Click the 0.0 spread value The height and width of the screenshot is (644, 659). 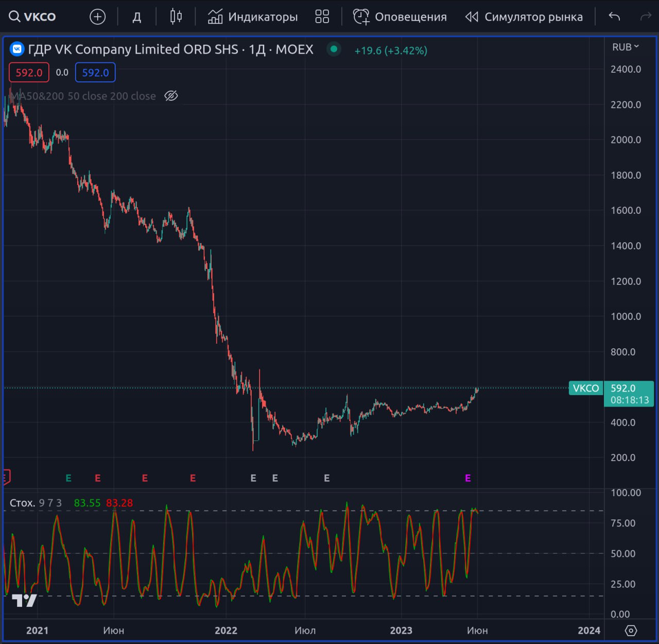pos(62,73)
